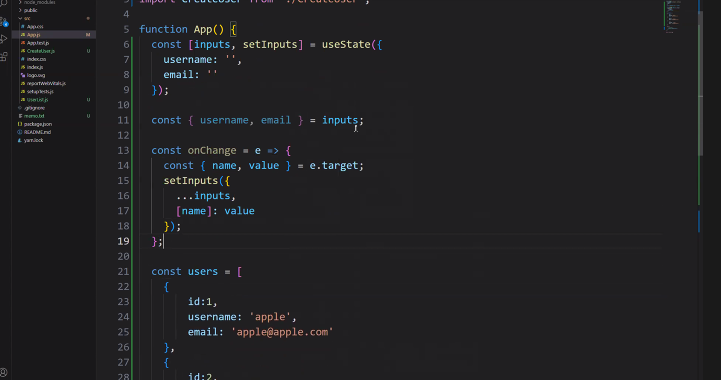Open the Accounts icon at bottom-left

[x=4, y=372]
